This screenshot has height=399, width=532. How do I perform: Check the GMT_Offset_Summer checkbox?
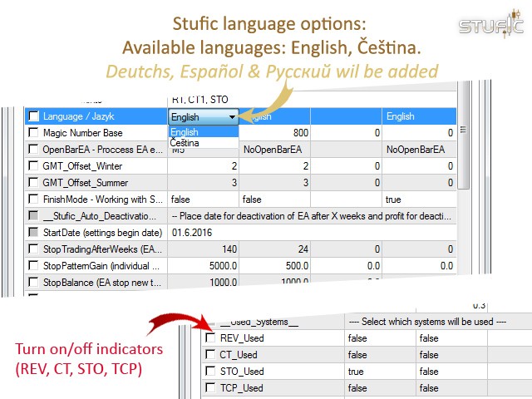[33, 183]
